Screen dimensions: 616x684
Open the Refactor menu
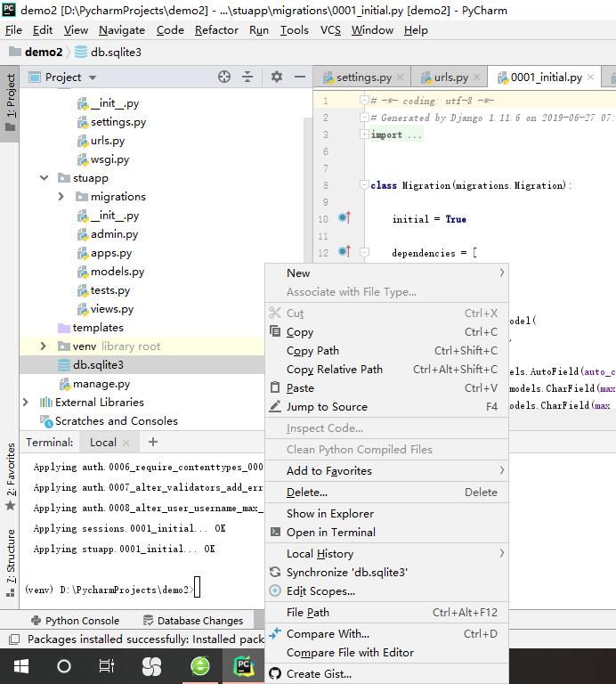coord(216,30)
